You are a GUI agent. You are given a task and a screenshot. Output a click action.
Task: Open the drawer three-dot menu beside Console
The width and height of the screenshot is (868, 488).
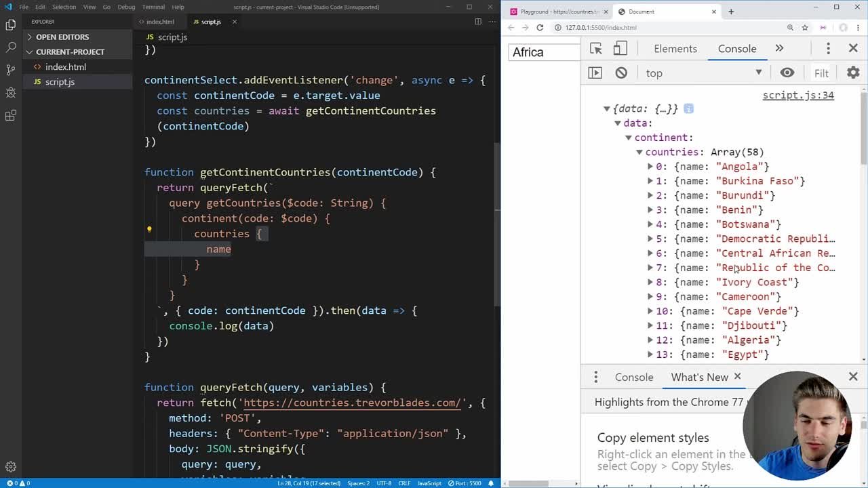[x=596, y=377]
